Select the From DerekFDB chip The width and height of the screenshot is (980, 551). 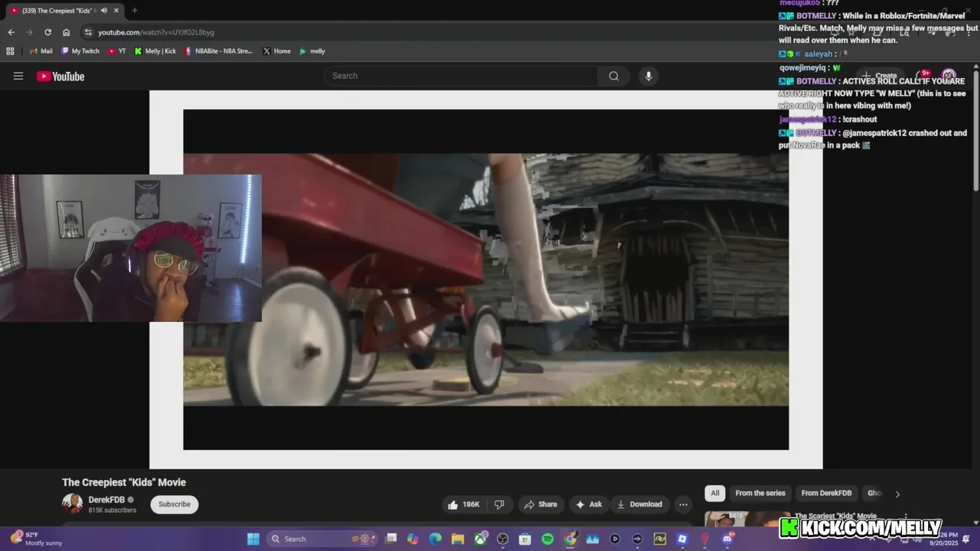coord(826,494)
